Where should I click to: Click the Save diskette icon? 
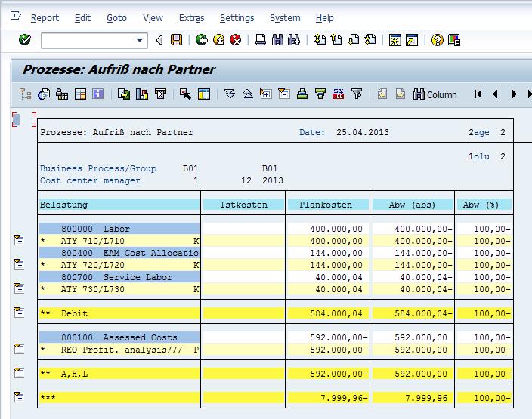pyautogui.click(x=176, y=40)
